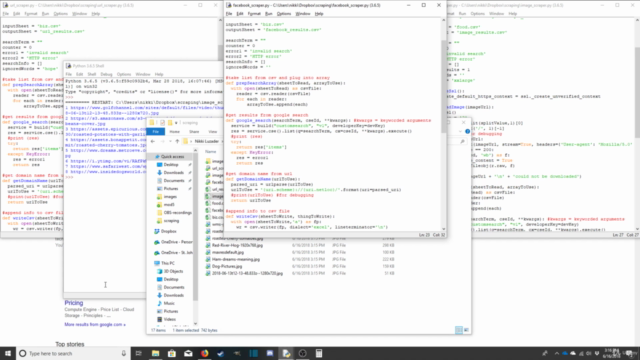This screenshot has height=360, width=640.
Task: Select Quick access in navigation pane
Action: [169, 157]
